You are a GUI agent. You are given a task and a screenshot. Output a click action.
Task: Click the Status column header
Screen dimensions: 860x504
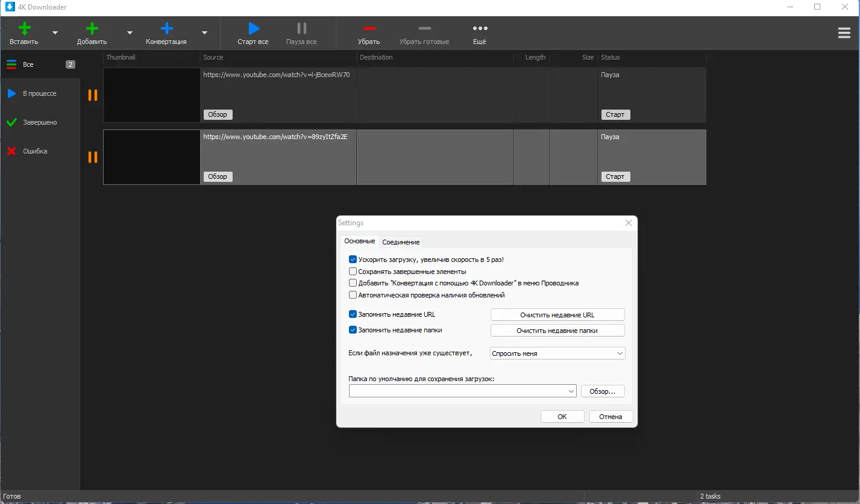point(651,57)
